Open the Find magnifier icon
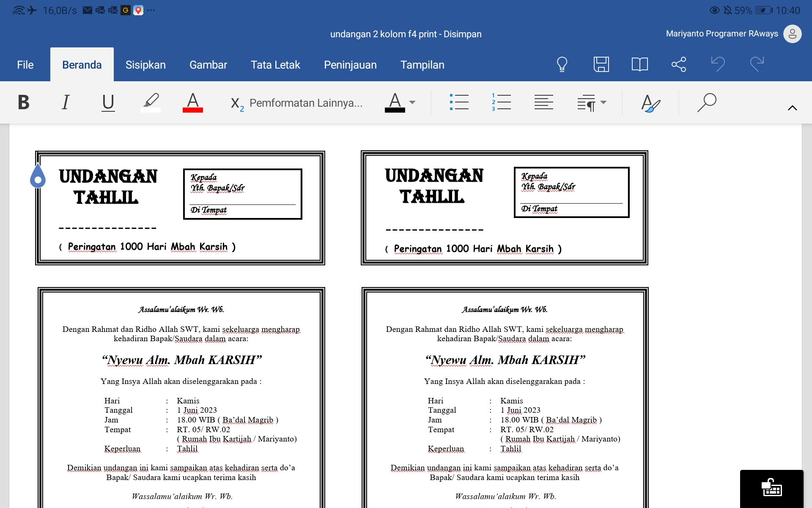This screenshot has width=812, height=508. click(x=707, y=102)
